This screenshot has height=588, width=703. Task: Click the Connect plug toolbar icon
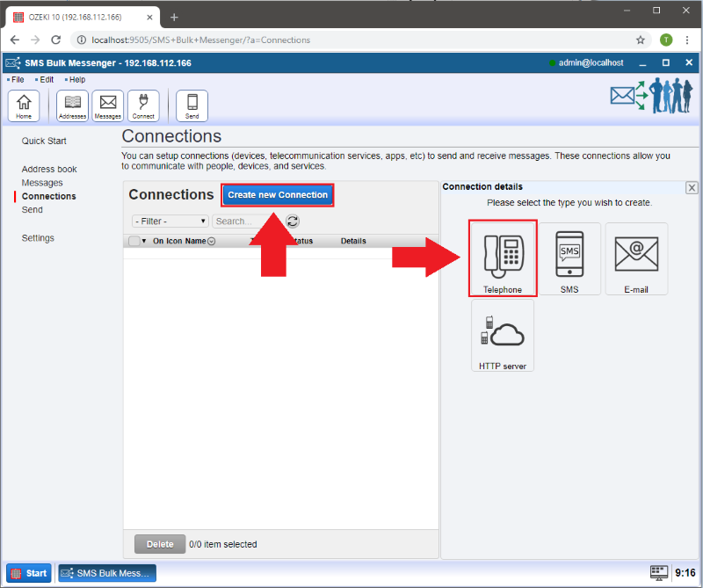click(143, 105)
